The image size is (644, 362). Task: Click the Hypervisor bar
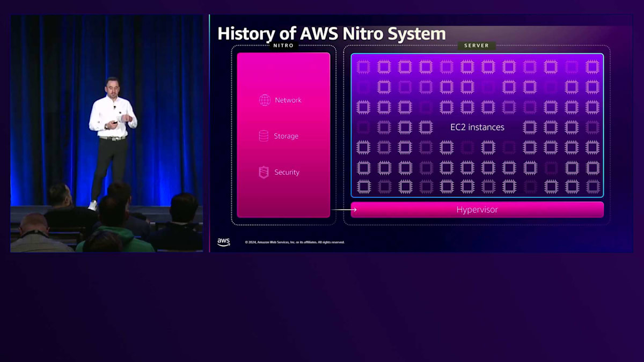tap(477, 210)
